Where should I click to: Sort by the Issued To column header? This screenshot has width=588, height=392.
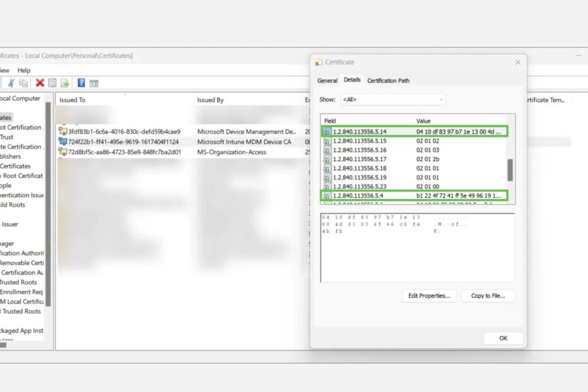click(x=72, y=100)
